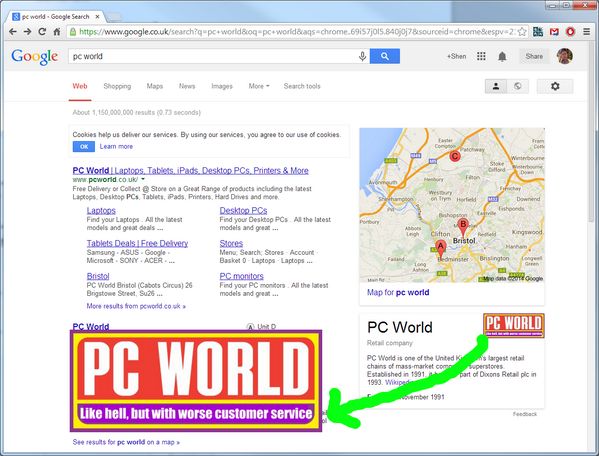The width and height of the screenshot is (599, 456).
Task: Click the Feedback link under knowledge panel
Action: (525, 414)
